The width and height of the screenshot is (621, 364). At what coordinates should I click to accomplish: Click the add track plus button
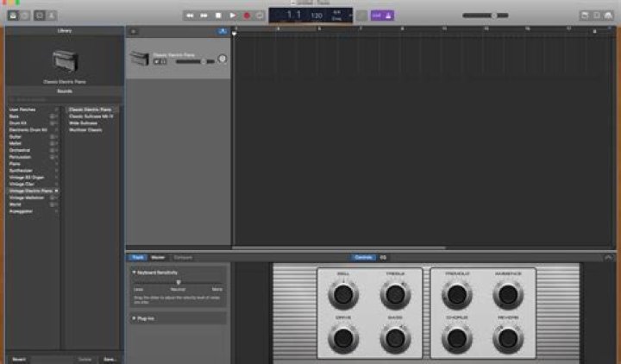click(x=133, y=31)
